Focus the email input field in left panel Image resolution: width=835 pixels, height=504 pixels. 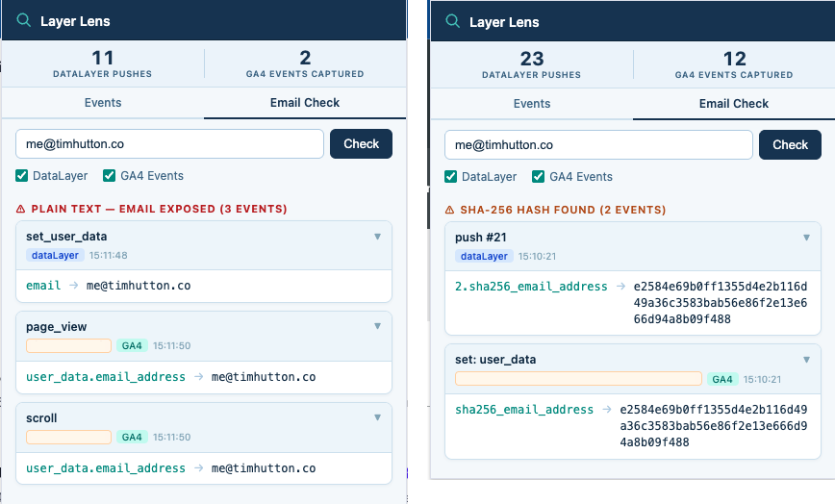coord(170,143)
